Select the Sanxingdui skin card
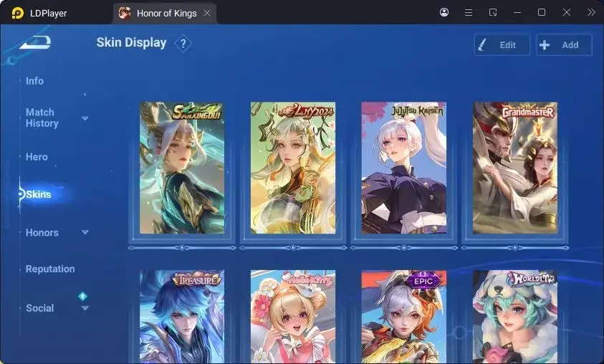 [182, 168]
